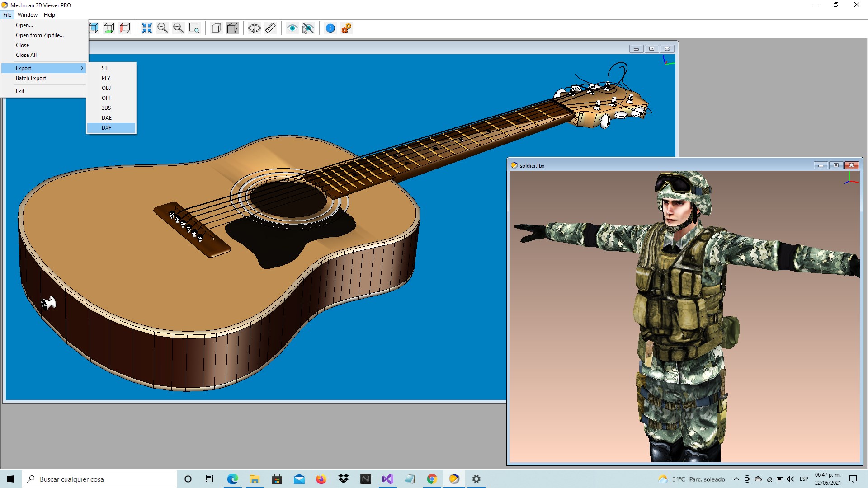Open settings with the orange gears icon
This screenshot has height=488, width=868.
tap(346, 28)
